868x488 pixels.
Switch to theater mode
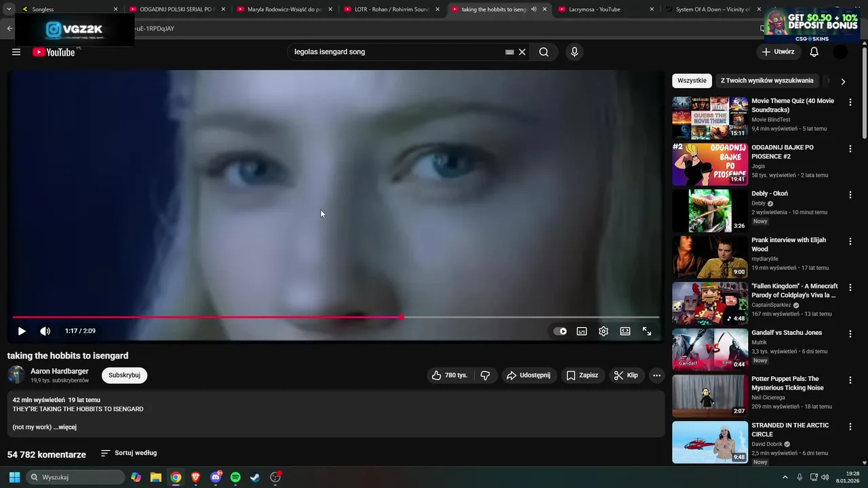click(625, 331)
